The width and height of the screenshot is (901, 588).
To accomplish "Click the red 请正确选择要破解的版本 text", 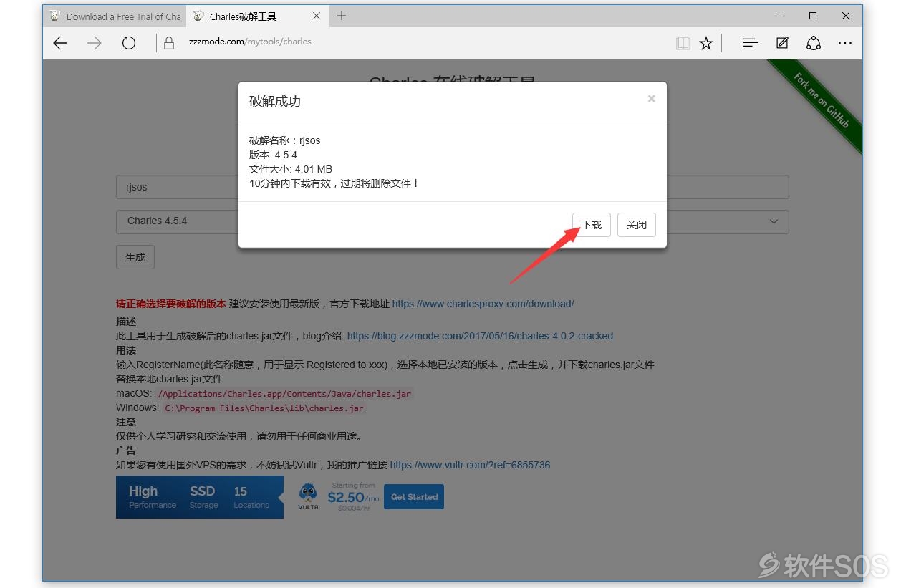I will [171, 304].
